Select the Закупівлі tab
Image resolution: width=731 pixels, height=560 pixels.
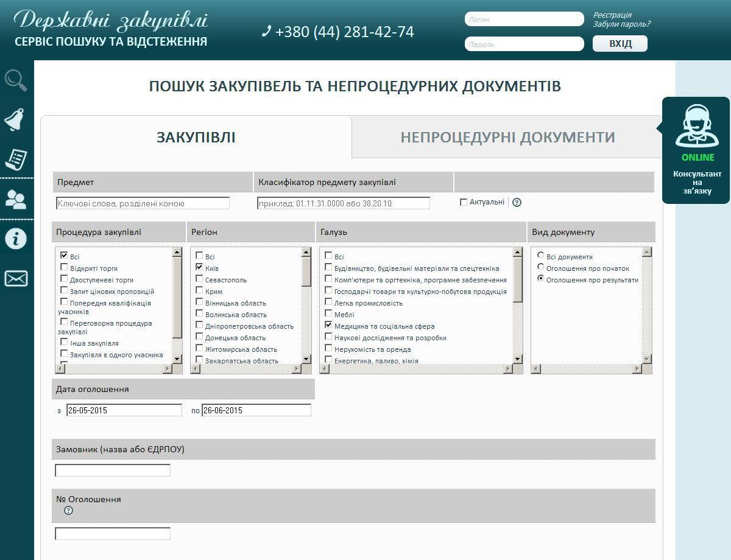(196, 138)
